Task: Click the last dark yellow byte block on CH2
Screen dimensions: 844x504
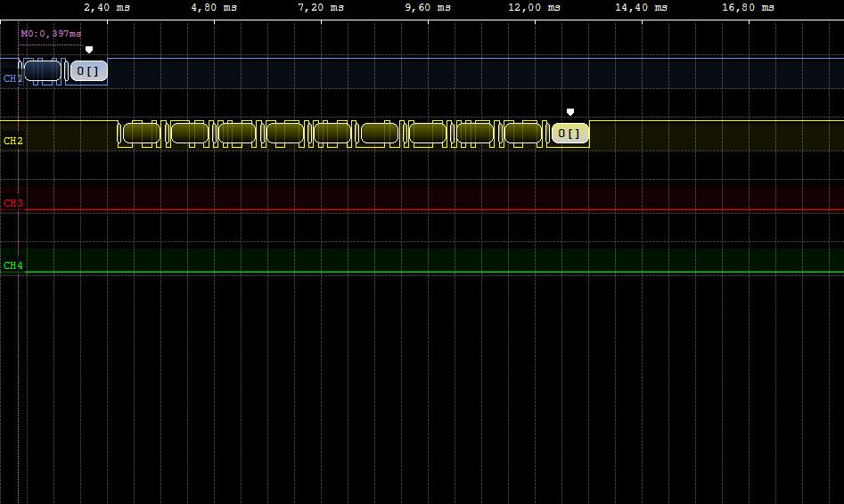Action: tap(522, 134)
